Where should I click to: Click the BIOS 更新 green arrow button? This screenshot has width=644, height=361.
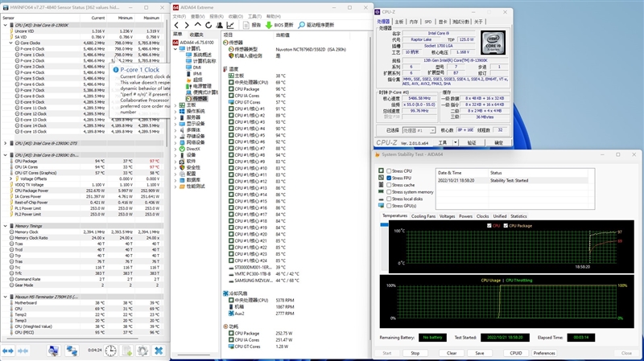coord(279,25)
